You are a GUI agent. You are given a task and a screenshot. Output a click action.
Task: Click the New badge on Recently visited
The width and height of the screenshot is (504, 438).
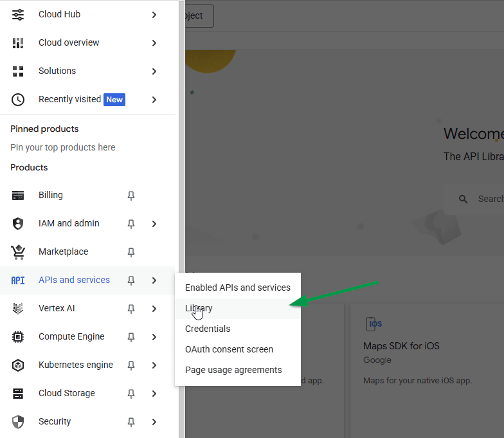tap(114, 100)
